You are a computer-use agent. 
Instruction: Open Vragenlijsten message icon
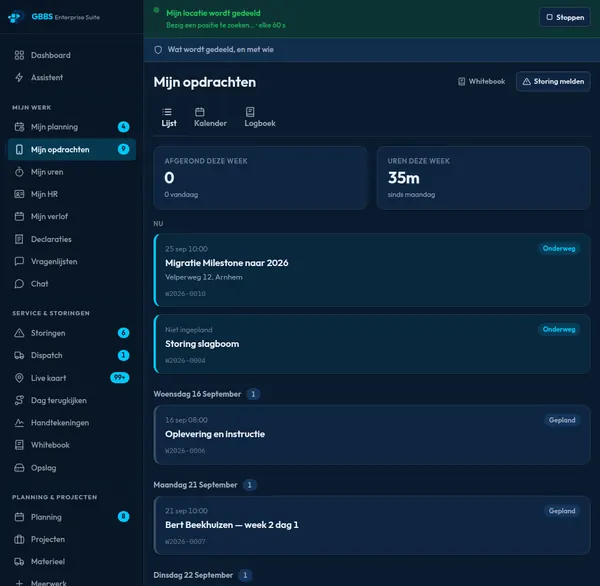tap(19, 261)
